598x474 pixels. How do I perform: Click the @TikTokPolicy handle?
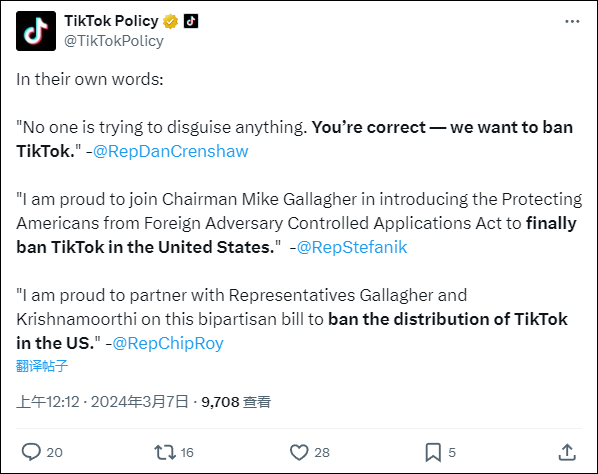(x=114, y=41)
